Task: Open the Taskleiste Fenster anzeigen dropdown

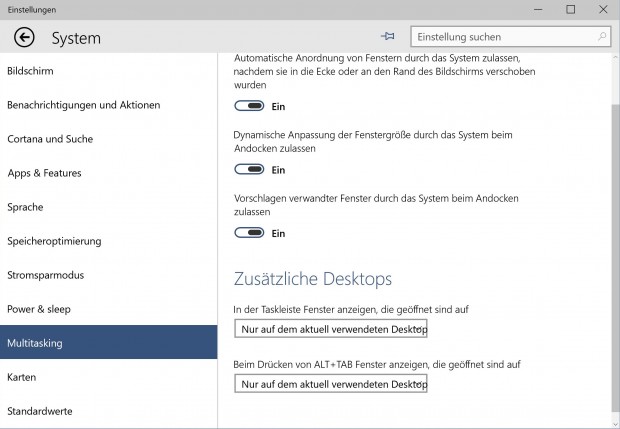Action: (x=331, y=329)
